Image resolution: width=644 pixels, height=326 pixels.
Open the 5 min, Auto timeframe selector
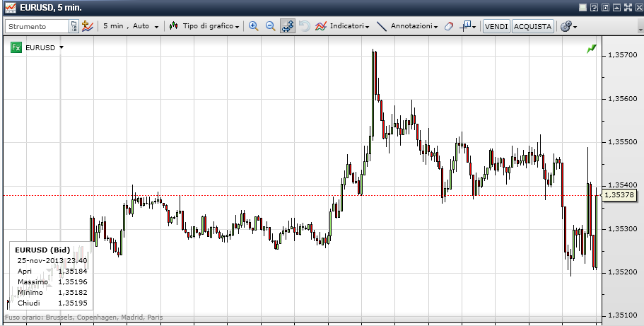(x=129, y=26)
